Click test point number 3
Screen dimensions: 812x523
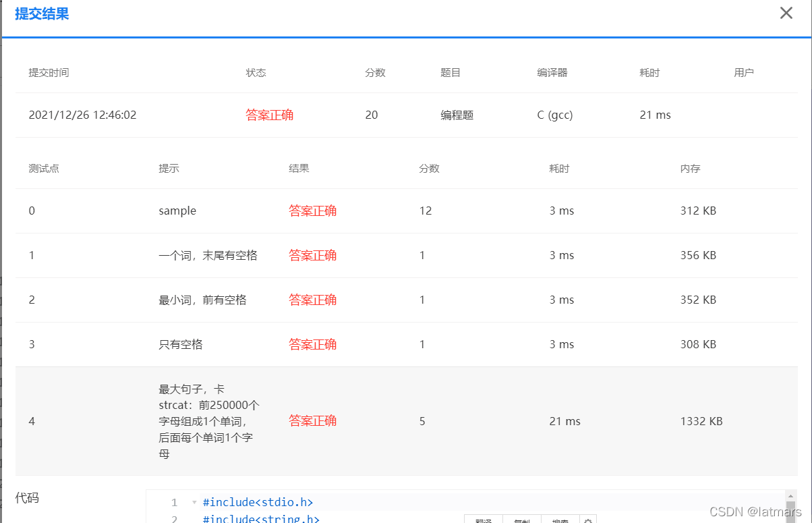(32, 344)
